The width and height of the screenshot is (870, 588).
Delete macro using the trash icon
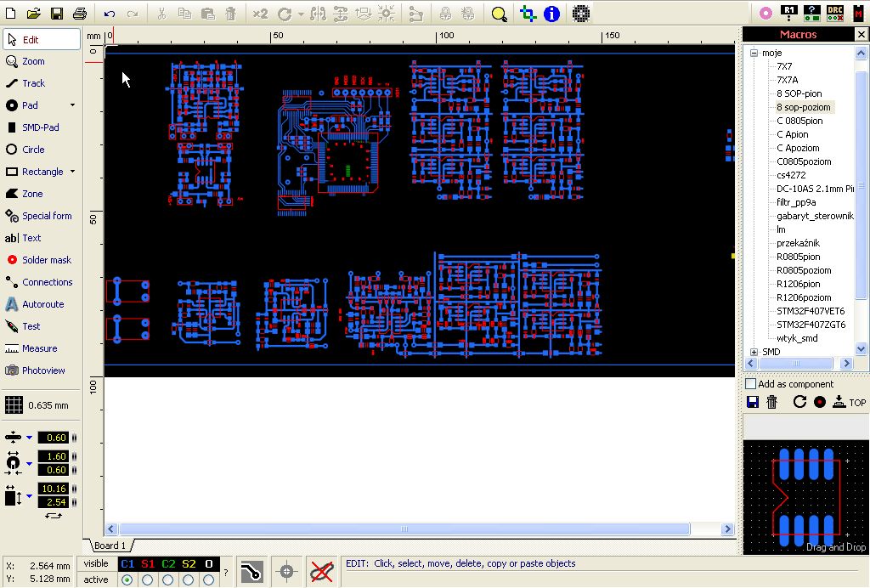(x=772, y=402)
